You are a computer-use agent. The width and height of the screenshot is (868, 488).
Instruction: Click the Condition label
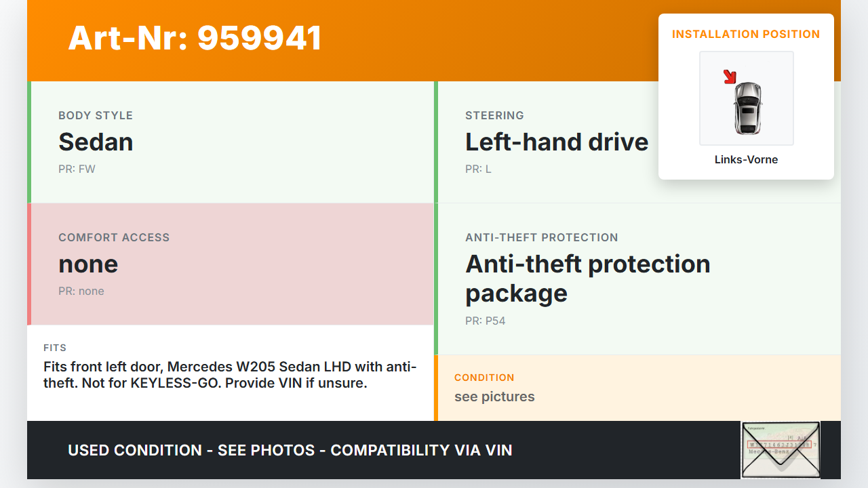(484, 378)
